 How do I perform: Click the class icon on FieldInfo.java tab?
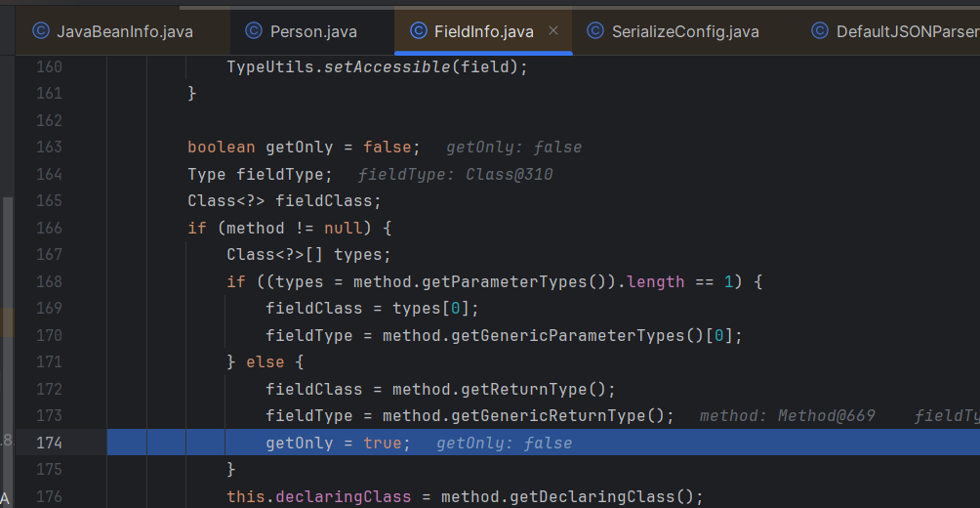point(420,31)
